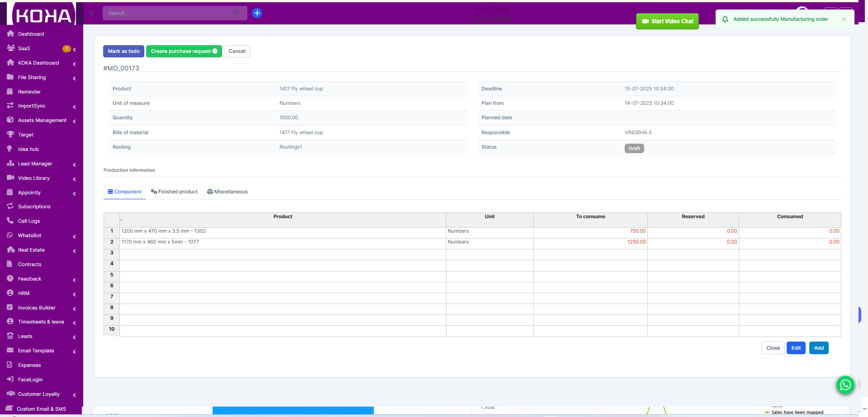Click the Mark as todo button
The width and height of the screenshot is (868, 417).
click(x=123, y=51)
